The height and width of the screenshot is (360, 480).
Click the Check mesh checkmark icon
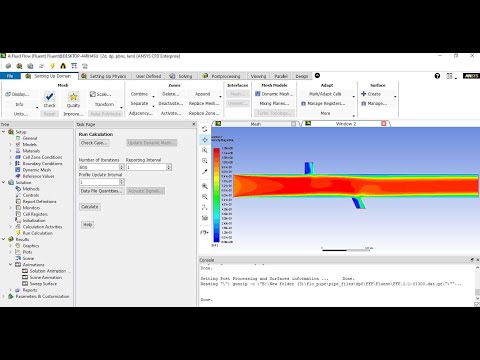[50, 97]
